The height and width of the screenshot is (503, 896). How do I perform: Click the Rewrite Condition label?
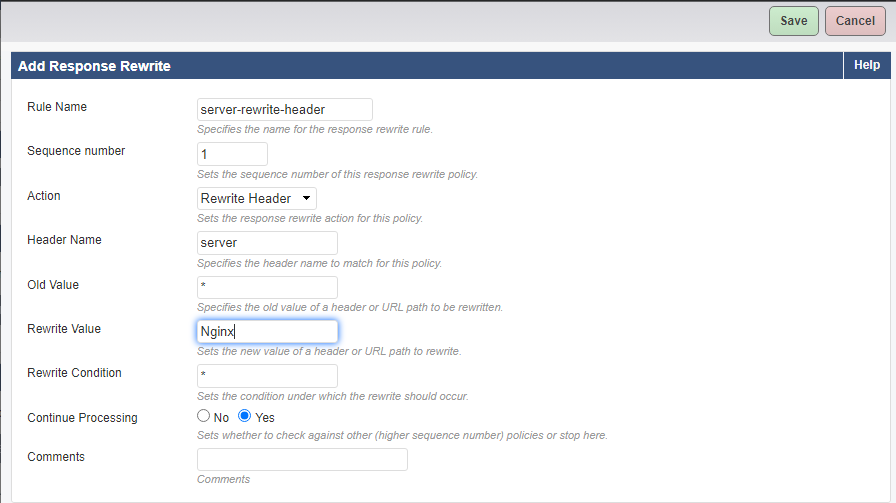(x=74, y=373)
